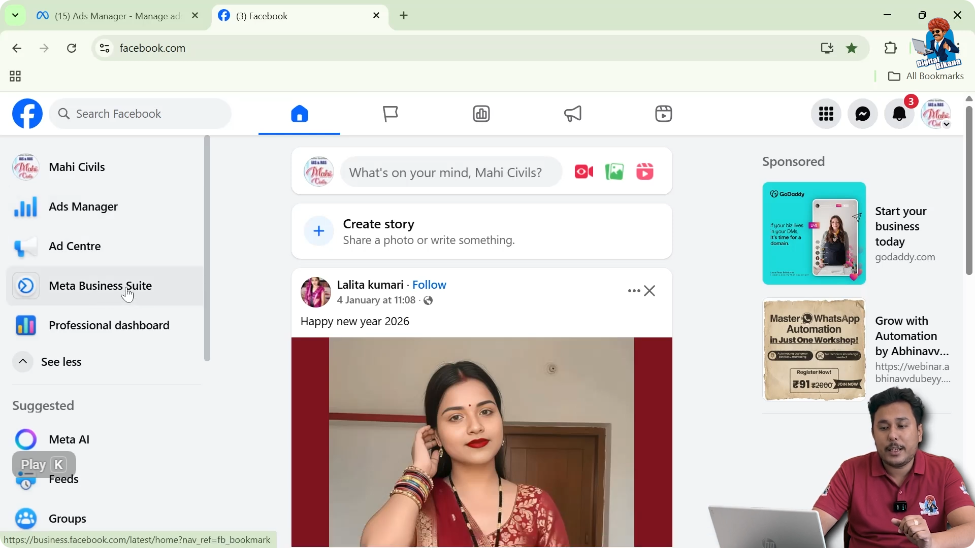979x549 pixels.
Task: Open the Home feed tab
Action: [x=300, y=114]
